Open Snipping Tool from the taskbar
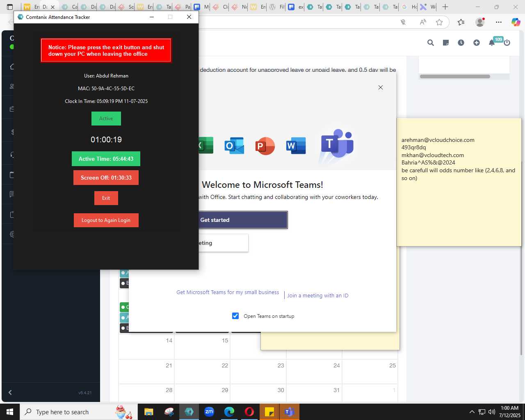Screen dimensions: 525x420 [169, 412]
